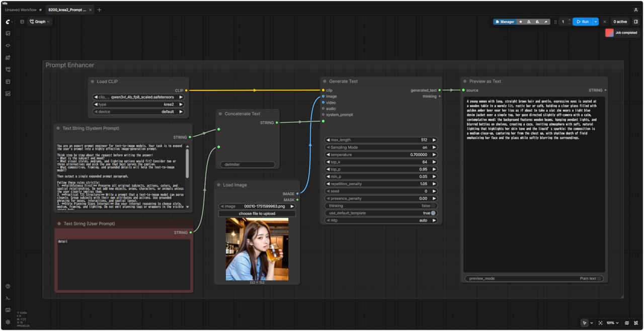This screenshot has width=644, height=331.
Task: Open the Graph view dropdown
Action: 40,22
